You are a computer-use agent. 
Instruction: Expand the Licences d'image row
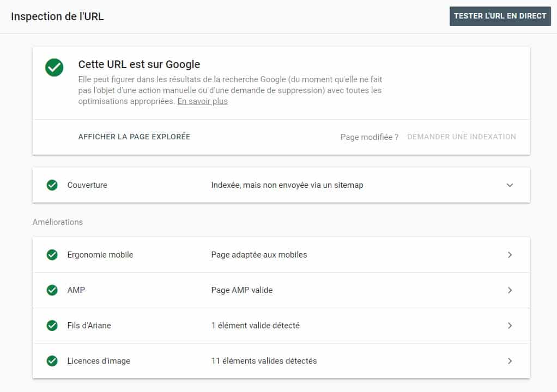click(510, 361)
